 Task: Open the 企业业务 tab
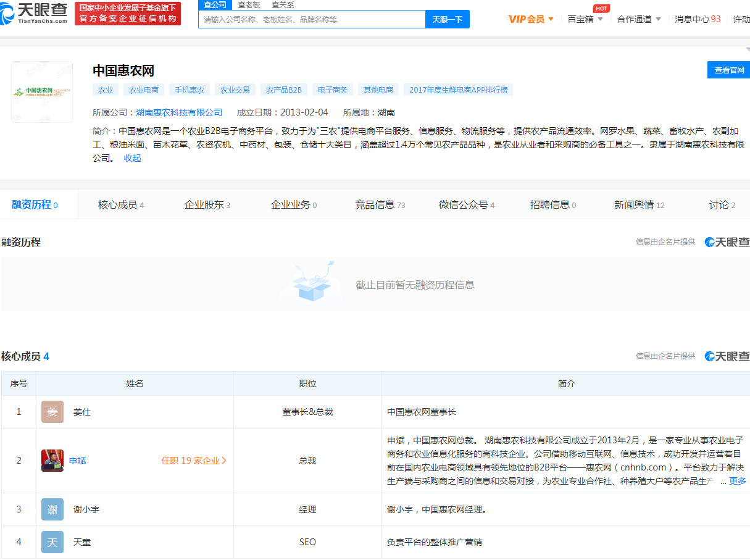(x=294, y=205)
